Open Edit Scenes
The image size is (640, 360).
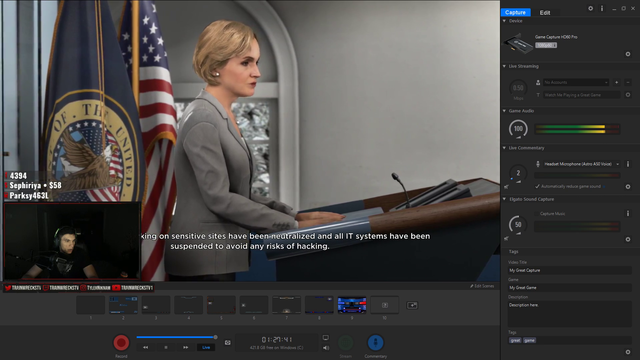point(482,286)
